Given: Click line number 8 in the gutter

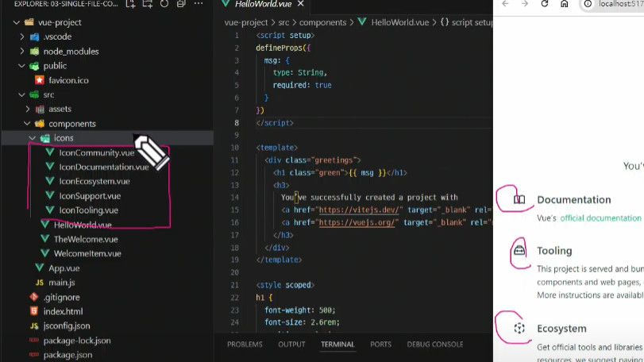Looking at the screenshot, I should tap(237, 123).
